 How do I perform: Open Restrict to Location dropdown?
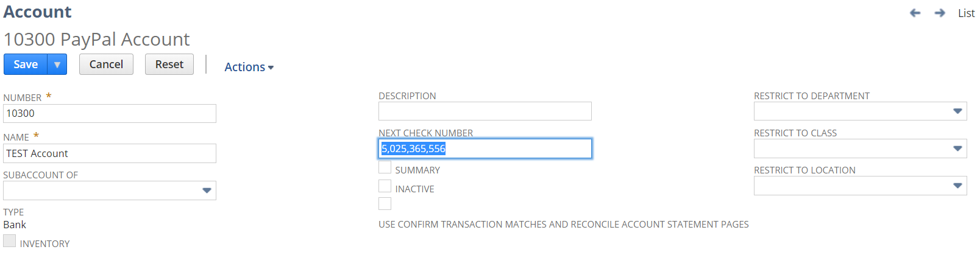[957, 186]
